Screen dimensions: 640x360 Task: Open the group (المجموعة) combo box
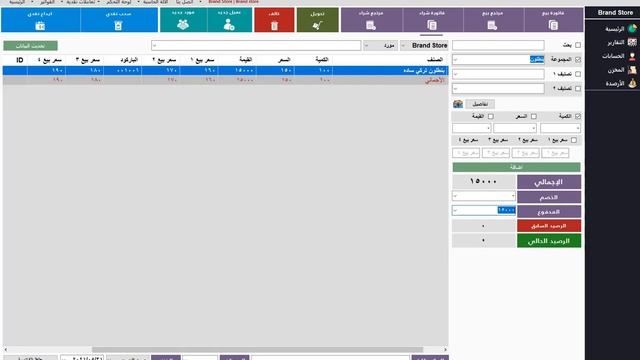tap(498, 60)
